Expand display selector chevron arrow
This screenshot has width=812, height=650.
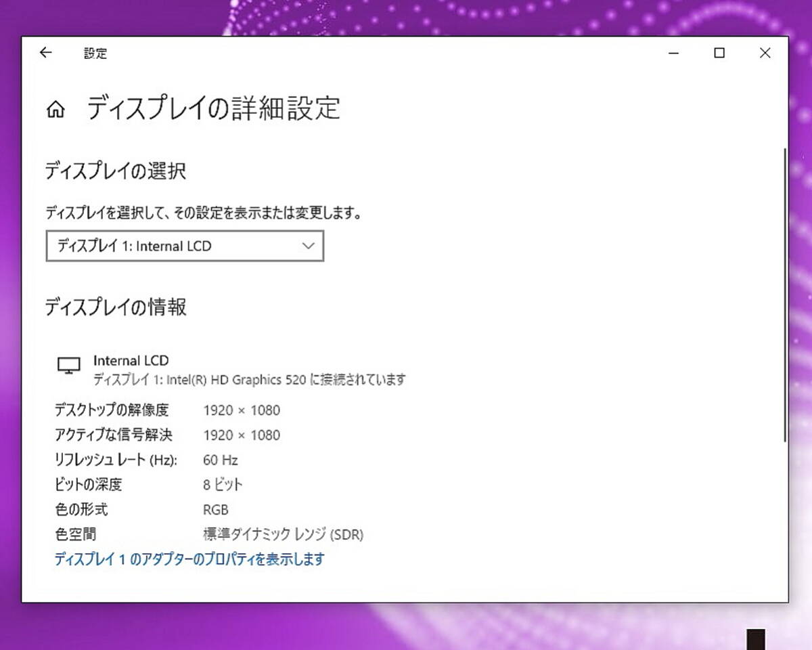tap(309, 246)
